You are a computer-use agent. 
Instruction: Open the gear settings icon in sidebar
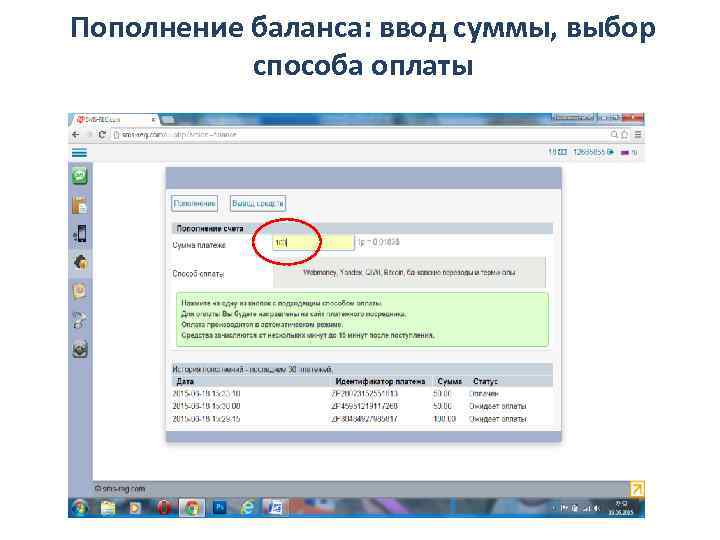pos(80,349)
